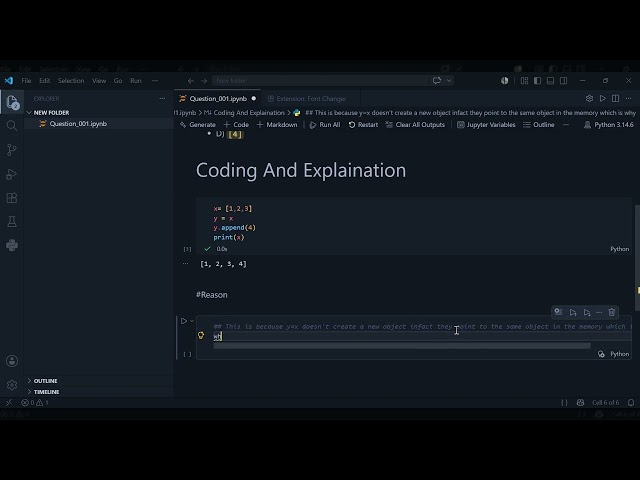Viewport: 640px width, 480px height.
Task: Click the lightbulb code action icon
Action: click(x=201, y=335)
